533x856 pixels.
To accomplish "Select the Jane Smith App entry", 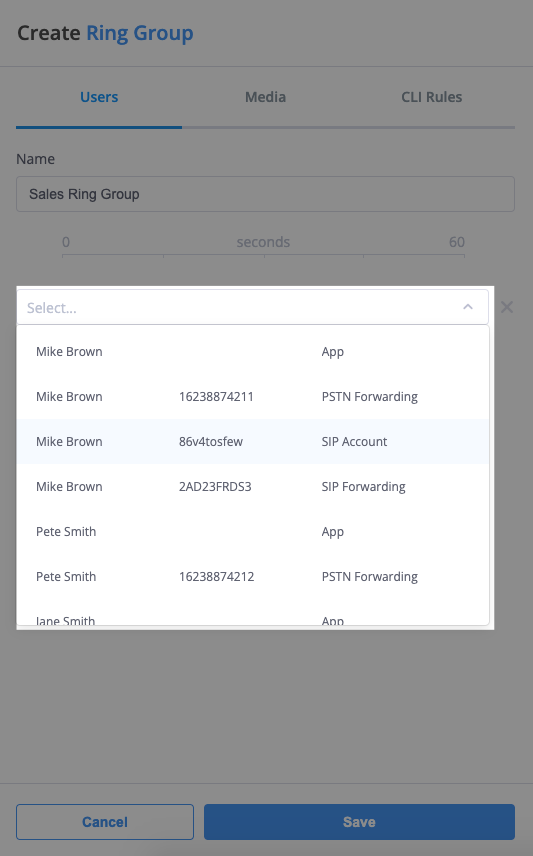I will (x=253, y=619).
